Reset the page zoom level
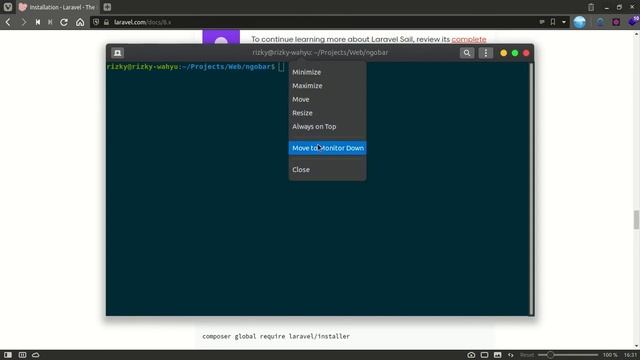 tap(527, 355)
